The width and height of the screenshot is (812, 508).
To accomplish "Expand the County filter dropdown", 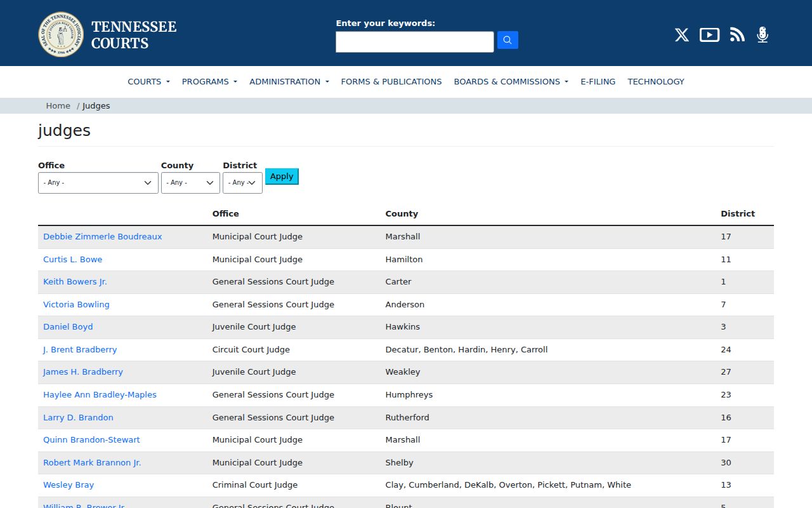I will [190, 183].
